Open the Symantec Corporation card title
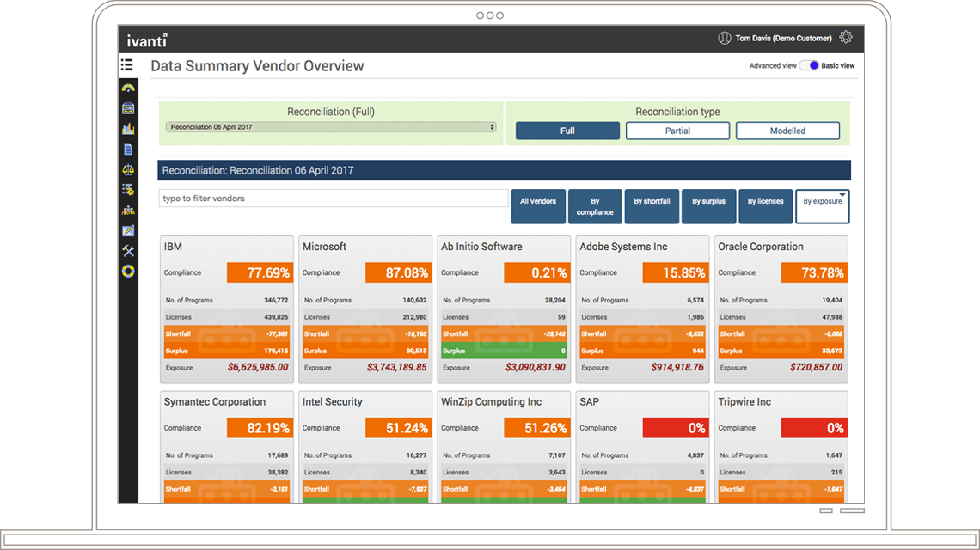 click(214, 402)
